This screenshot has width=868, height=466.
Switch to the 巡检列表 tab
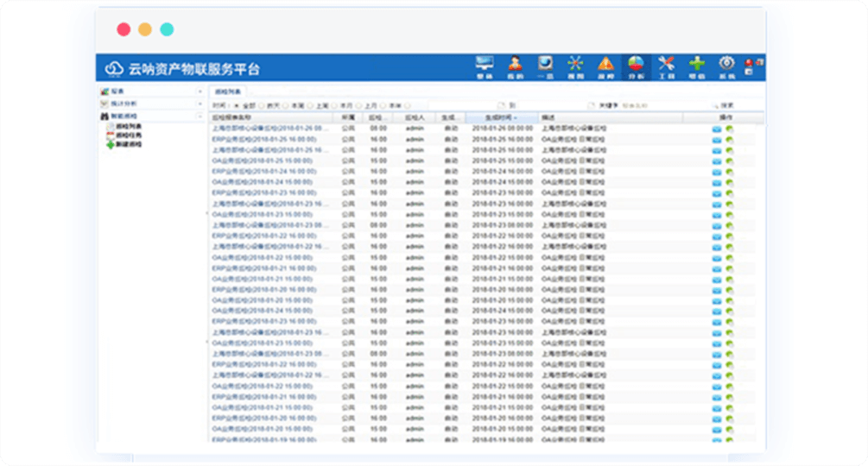click(227, 91)
